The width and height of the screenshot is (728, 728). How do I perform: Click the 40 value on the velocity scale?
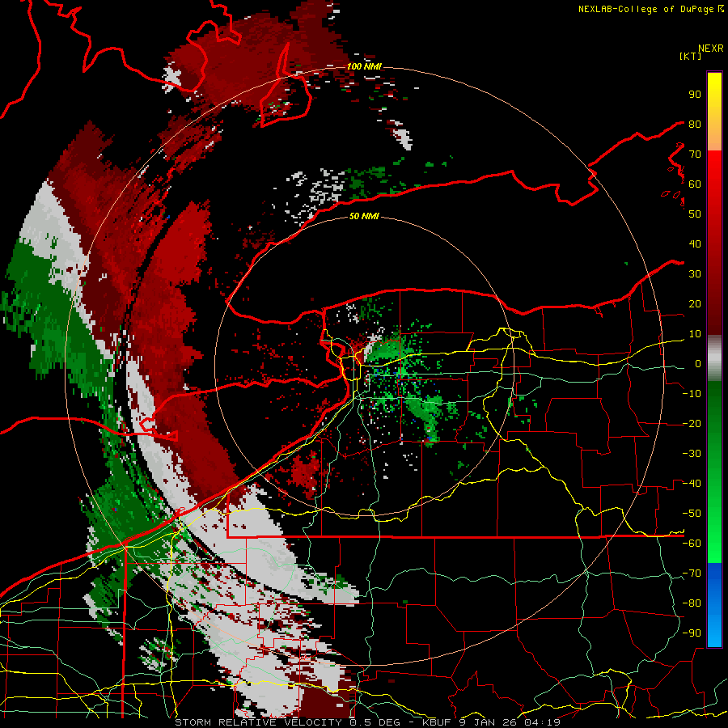[695, 243]
